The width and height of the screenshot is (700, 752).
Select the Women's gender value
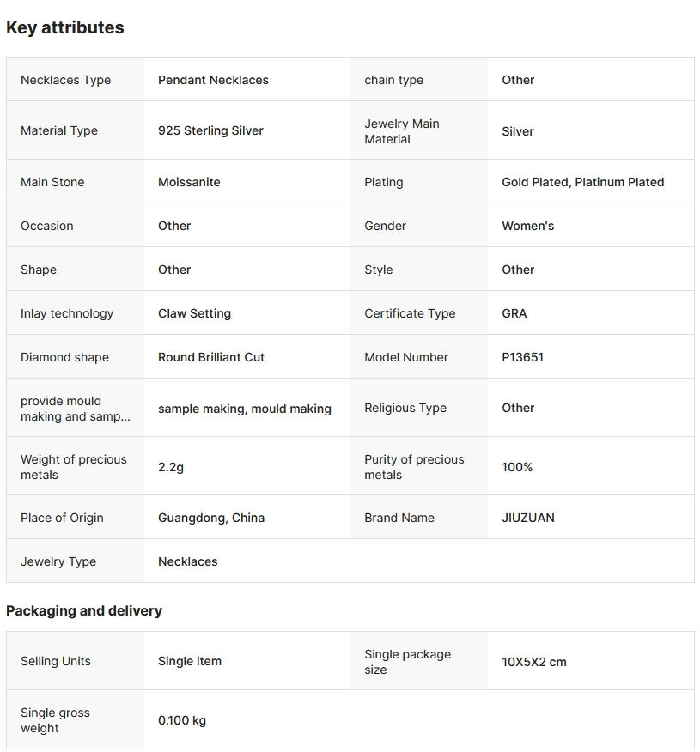(x=527, y=226)
